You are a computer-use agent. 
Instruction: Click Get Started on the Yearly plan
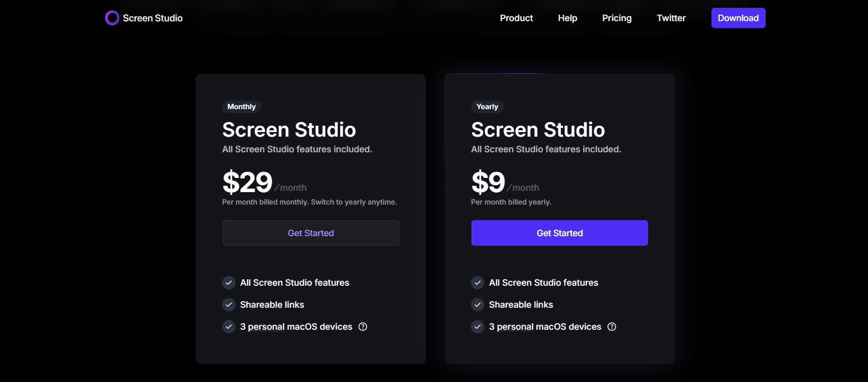(560, 233)
